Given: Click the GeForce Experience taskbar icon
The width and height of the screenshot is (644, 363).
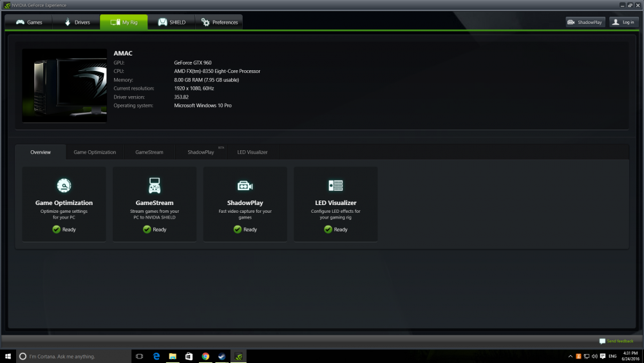Looking at the screenshot, I should click(239, 356).
